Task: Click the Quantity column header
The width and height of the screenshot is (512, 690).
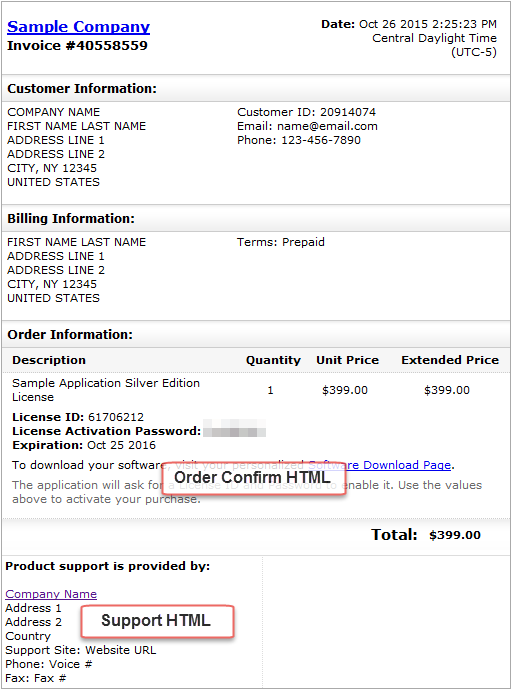Action: point(273,360)
